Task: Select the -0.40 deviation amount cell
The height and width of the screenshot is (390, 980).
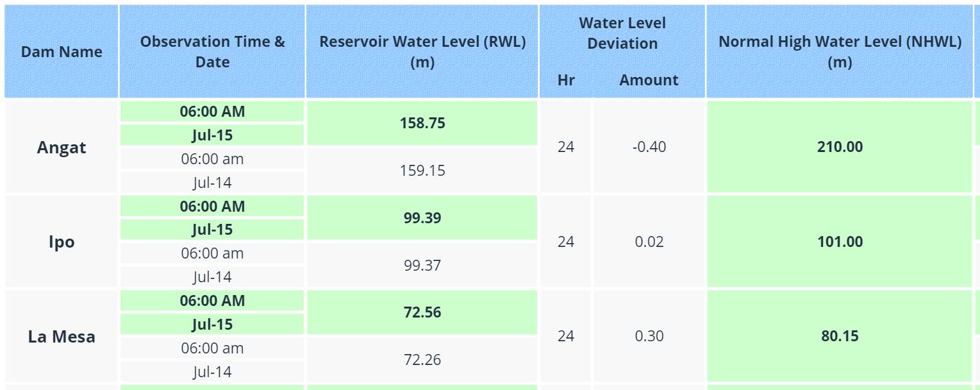Action: [649, 147]
